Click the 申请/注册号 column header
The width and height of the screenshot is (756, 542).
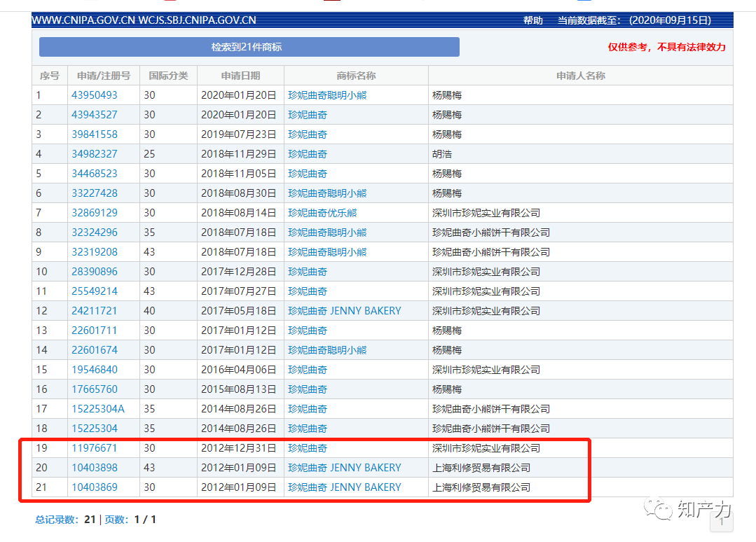pos(104,76)
